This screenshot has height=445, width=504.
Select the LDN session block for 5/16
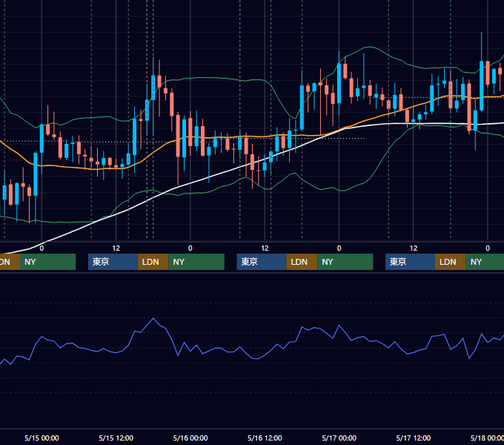point(302,262)
